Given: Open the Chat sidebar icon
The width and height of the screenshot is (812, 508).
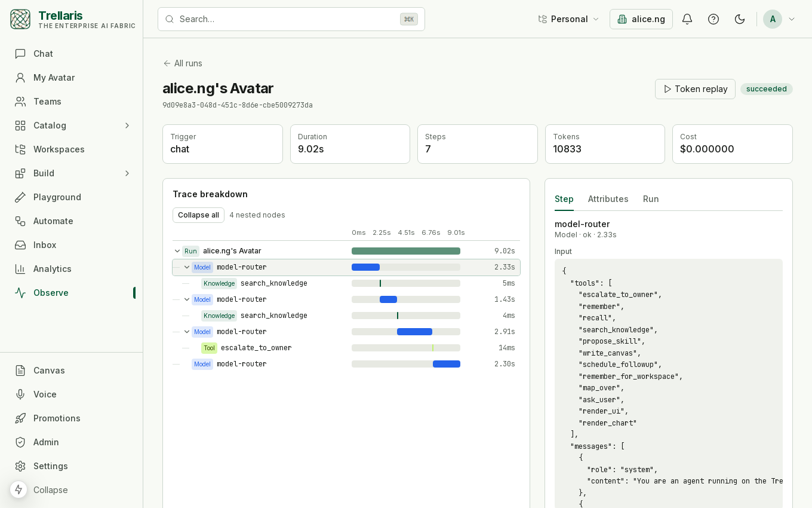Looking at the screenshot, I should [20, 54].
